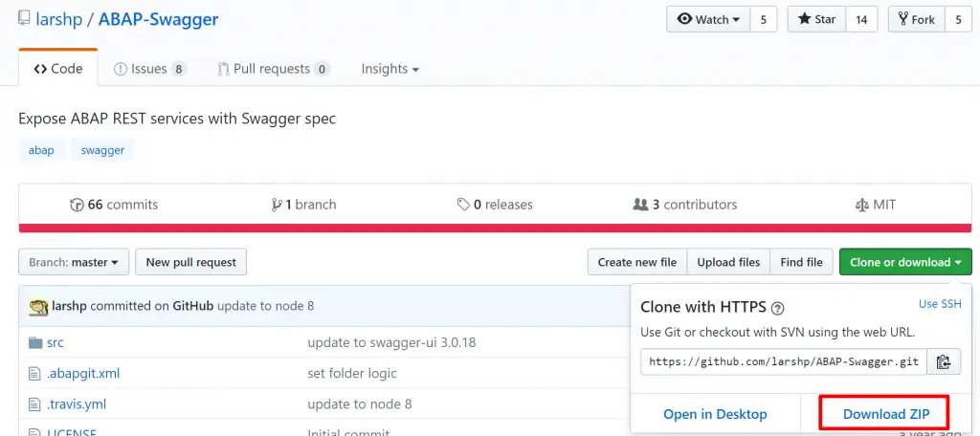Click Download ZIP

pyautogui.click(x=885, y=413)
